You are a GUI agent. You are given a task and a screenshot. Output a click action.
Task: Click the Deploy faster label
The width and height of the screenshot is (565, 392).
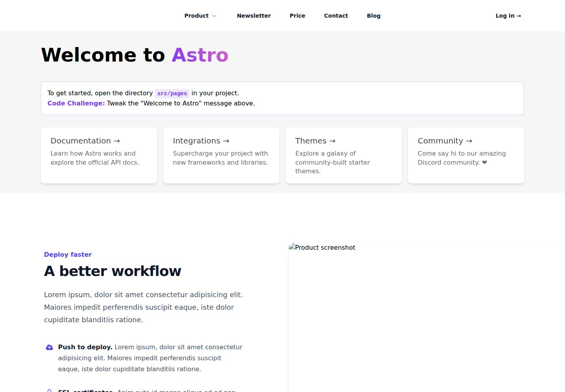click(68, 254)
